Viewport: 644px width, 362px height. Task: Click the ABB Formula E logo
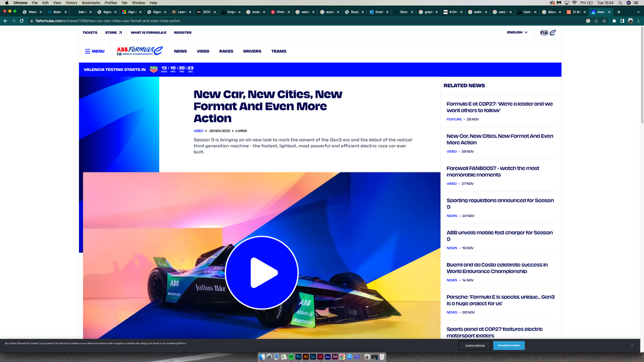click(140, 51)
